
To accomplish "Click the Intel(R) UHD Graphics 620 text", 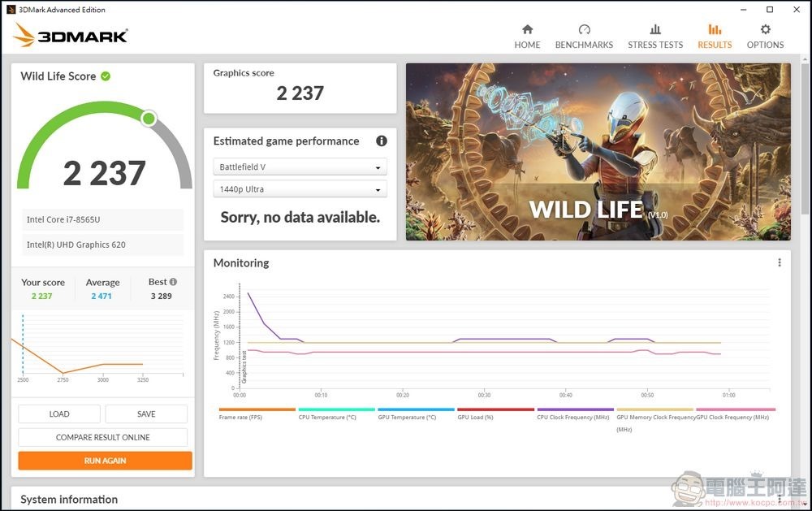I will (x=76, y=245).
